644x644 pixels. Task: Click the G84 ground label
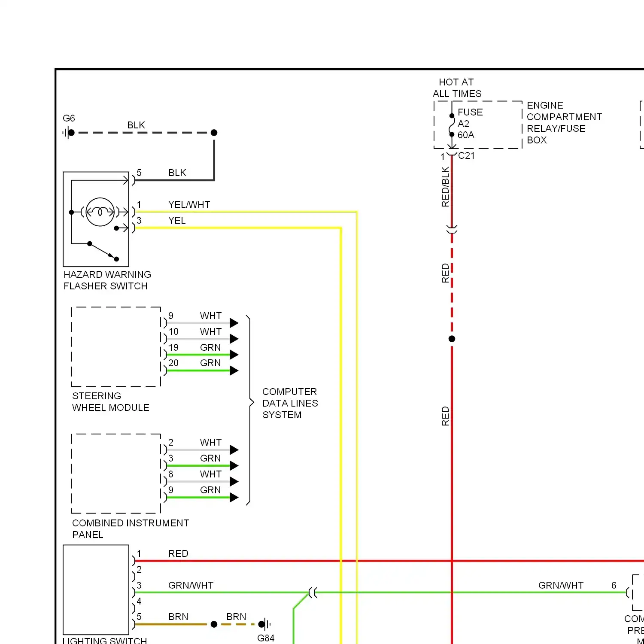266,638
